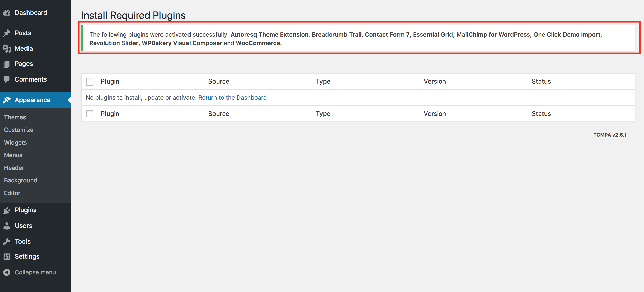Click the Pages document icon
The width and height of the screenshot is (644, 292).
(7, 64)
